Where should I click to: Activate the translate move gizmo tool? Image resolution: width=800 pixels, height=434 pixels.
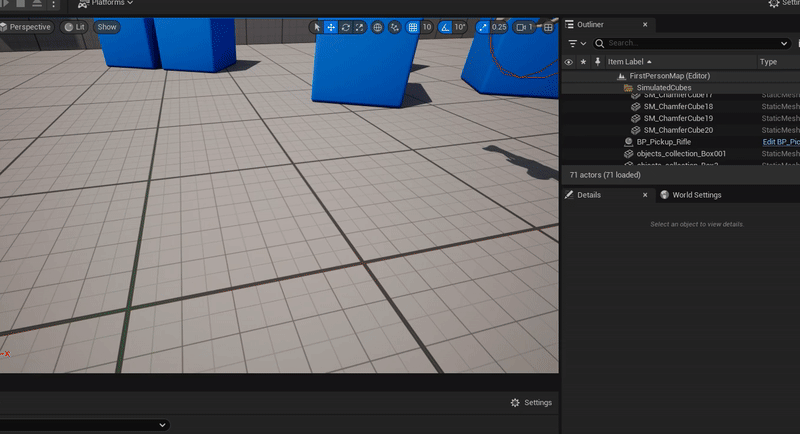(x=331, y=27)
